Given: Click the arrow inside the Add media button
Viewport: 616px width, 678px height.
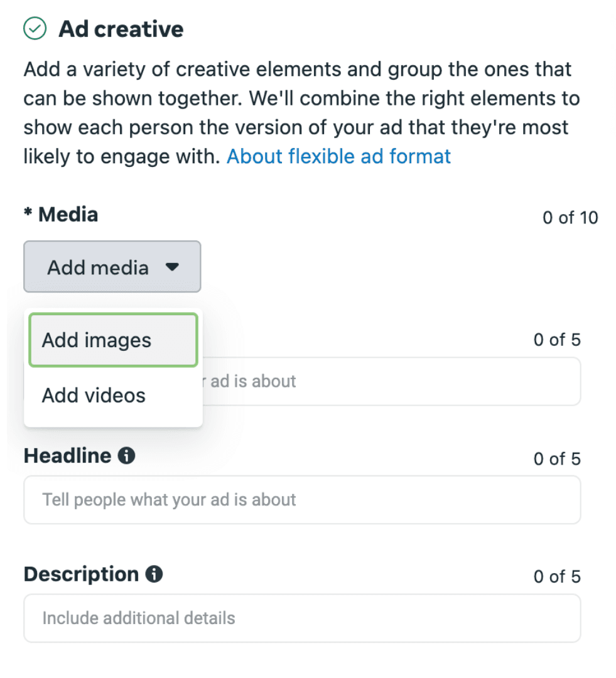Looking at the screenshot, I should click(x=173, y=267).
